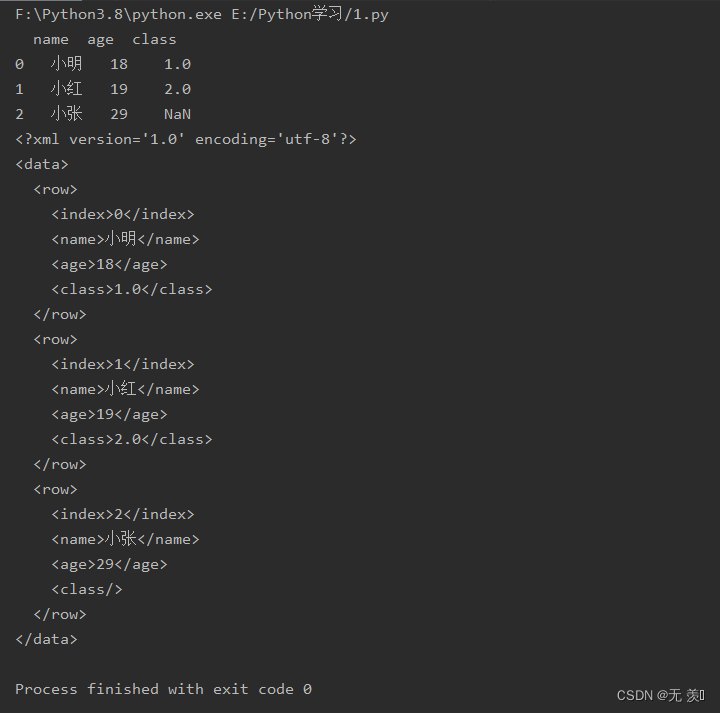Click the empty <class/> tag

pos(87,589)
